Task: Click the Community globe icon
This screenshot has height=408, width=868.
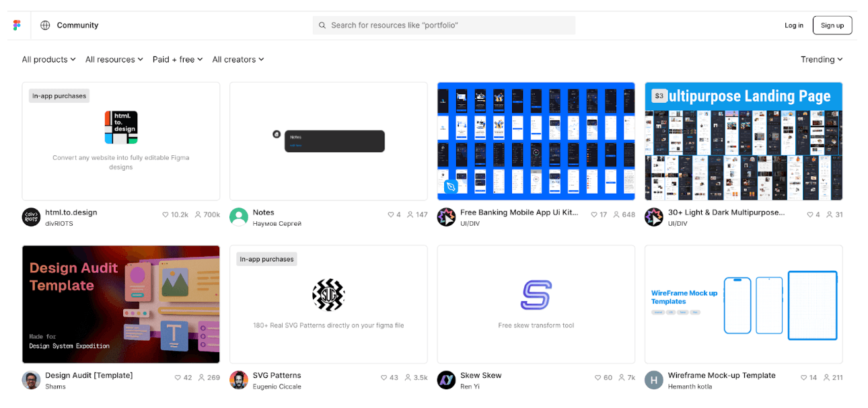Action: [x=45, y=26]
